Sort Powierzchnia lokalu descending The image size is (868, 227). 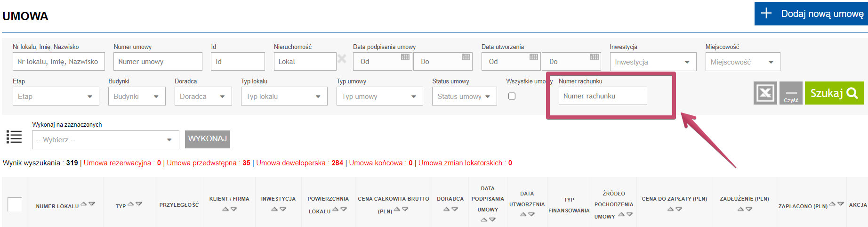(344, 209)
